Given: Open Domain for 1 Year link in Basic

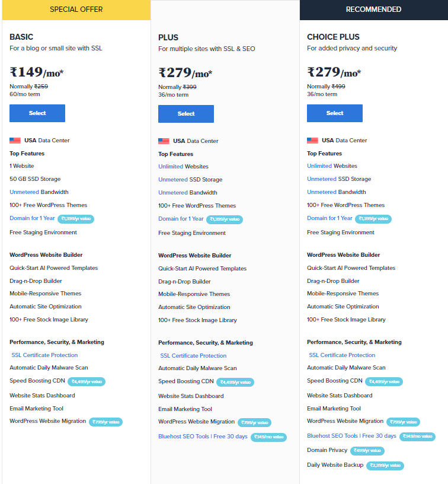Looking at the screenshot, I should point(32,218).
